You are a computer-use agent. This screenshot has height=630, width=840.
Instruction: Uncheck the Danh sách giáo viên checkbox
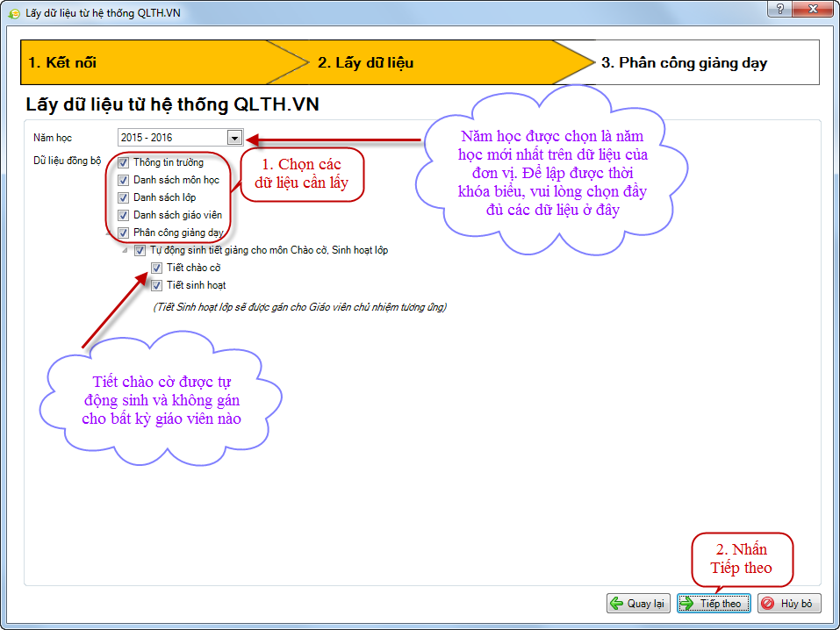click(123, 215)
